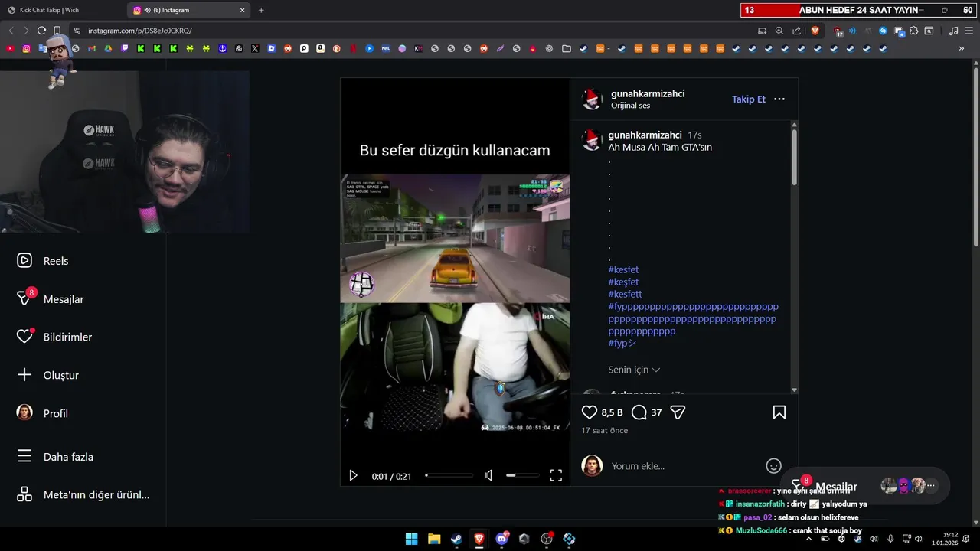Like the post with the heart icon
This screenshot has height=551, width=980.
click(589, 412)
